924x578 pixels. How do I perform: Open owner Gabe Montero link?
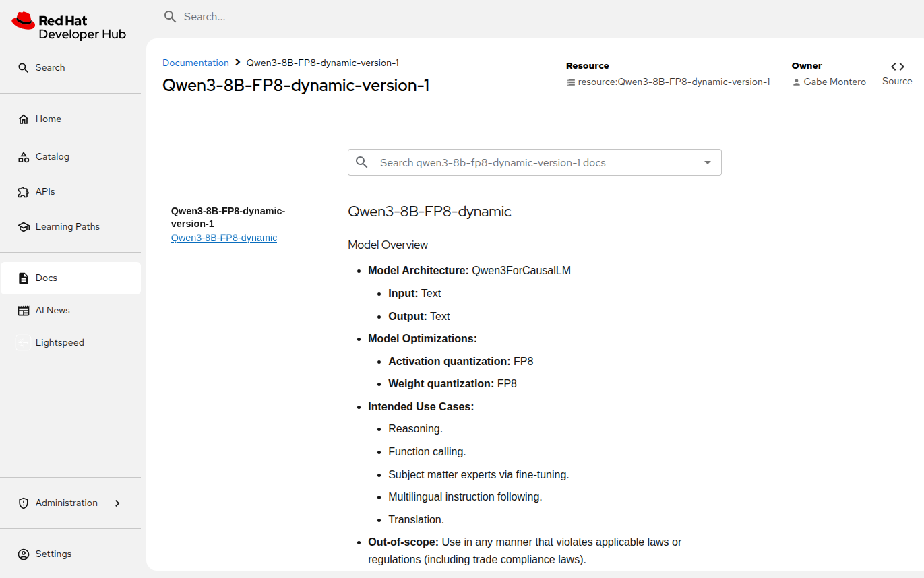click(x=834, y=82)
